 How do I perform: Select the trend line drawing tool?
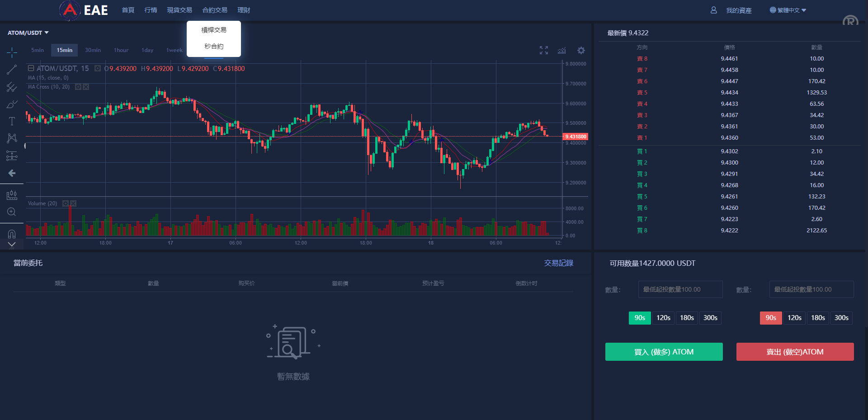click(x=12, y=69)
